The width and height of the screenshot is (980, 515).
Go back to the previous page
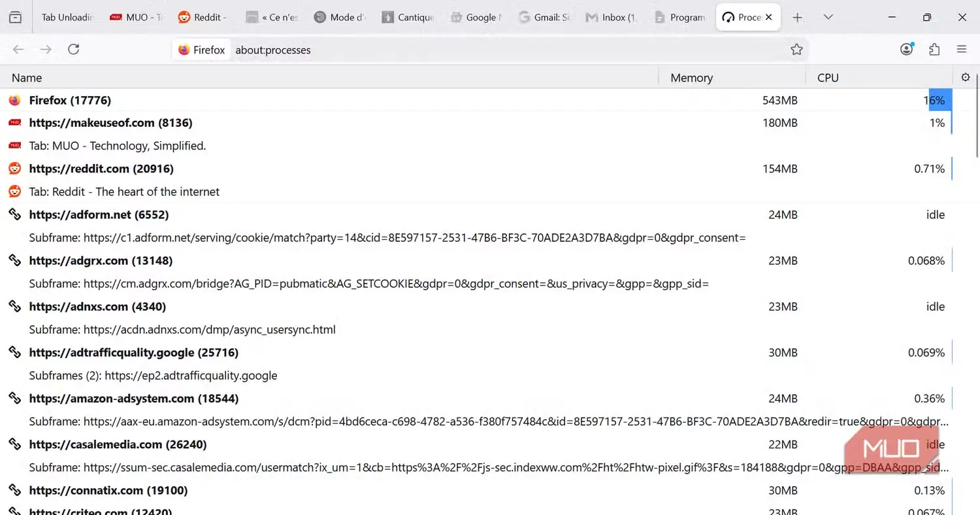[x=18, y=50]
